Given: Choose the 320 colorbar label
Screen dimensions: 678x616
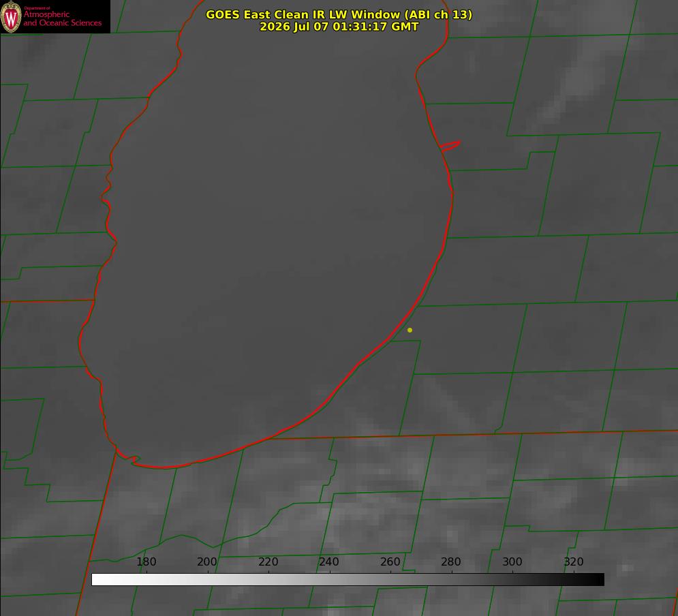Looking at the screenshot, I should [x=574, y=561].
